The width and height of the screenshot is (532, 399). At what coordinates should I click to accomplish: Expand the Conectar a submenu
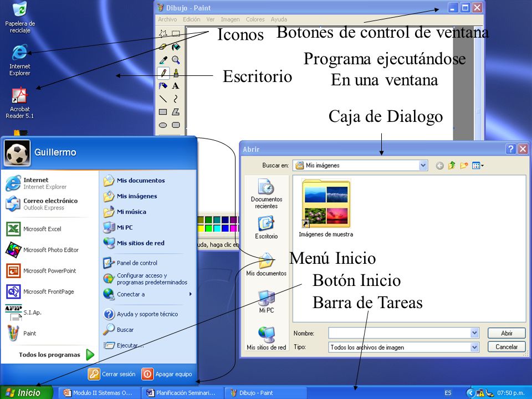[x=191, y=294]
